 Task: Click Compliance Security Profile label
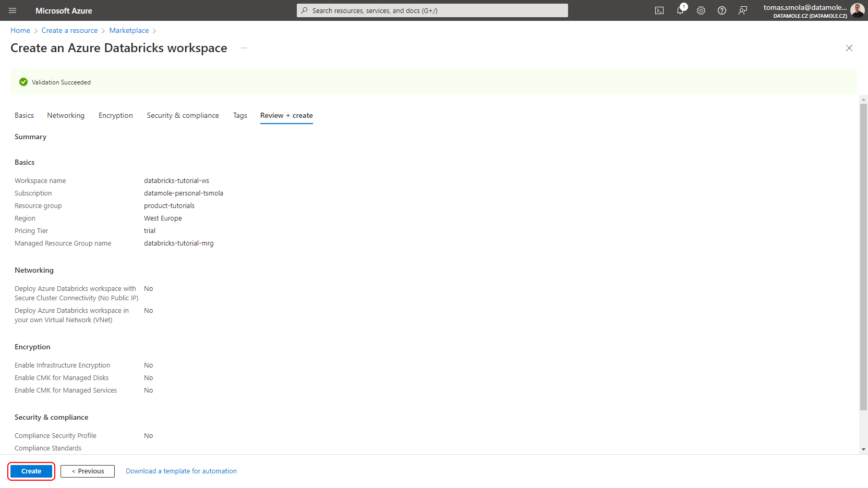click(x=55, y=435)
